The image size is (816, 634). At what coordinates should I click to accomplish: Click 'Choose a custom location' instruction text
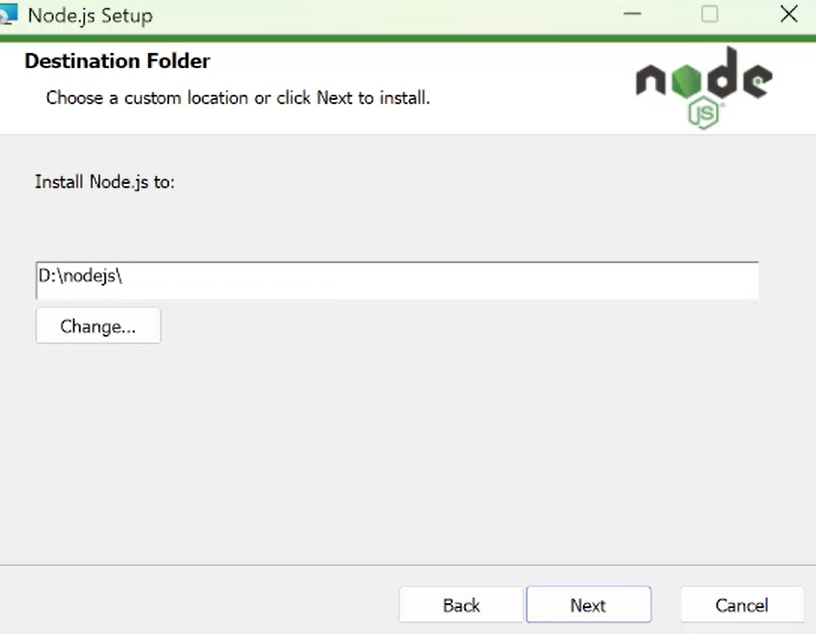[x=238, y=98]
